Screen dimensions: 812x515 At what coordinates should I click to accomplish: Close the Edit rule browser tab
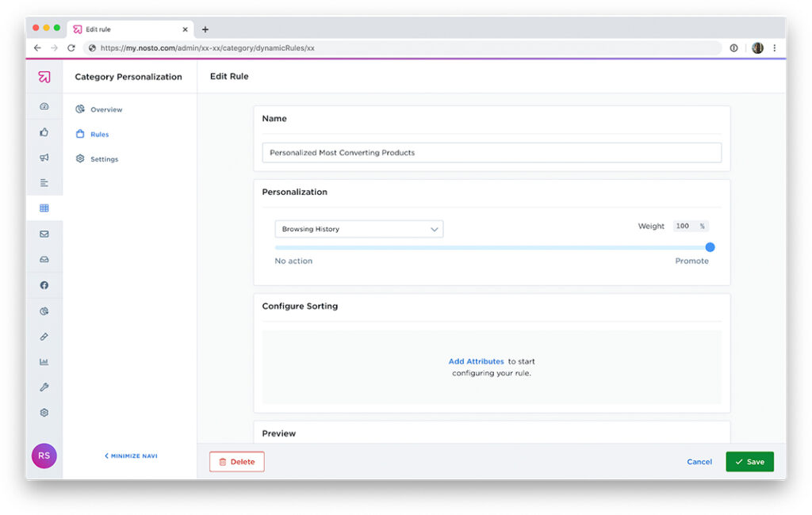click(185, 29)
